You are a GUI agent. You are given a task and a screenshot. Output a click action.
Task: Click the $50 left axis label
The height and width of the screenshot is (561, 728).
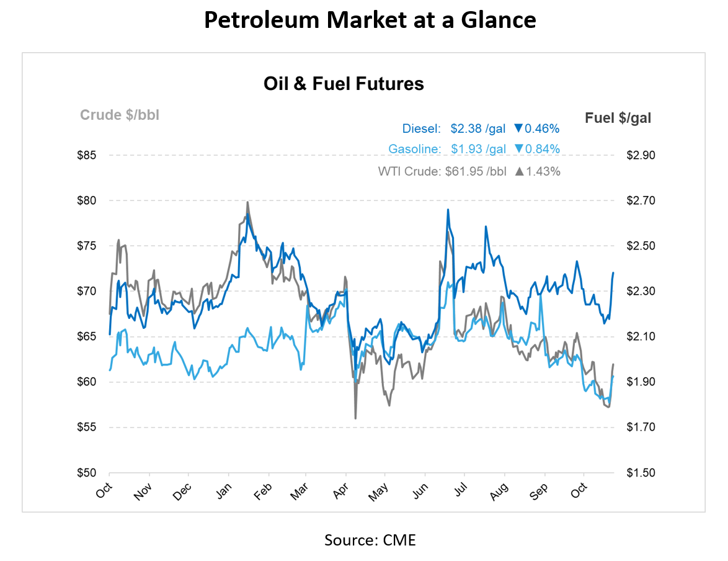(87, 473)
